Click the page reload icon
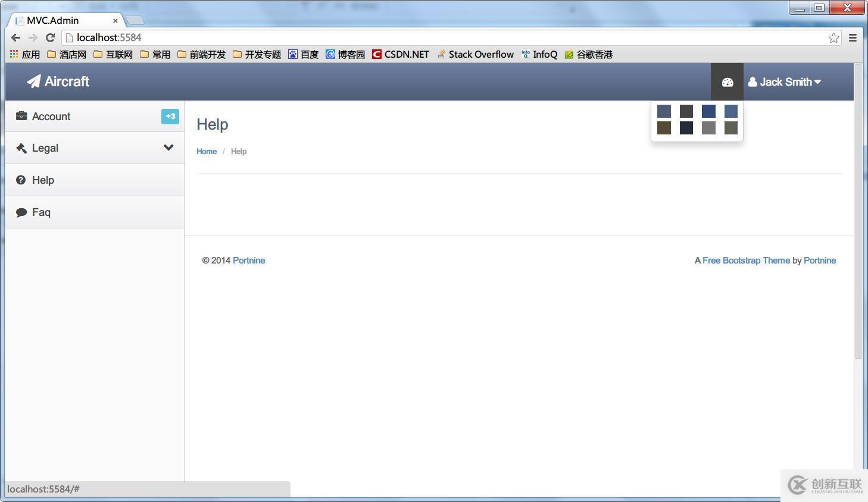 (x=50, y=37)
